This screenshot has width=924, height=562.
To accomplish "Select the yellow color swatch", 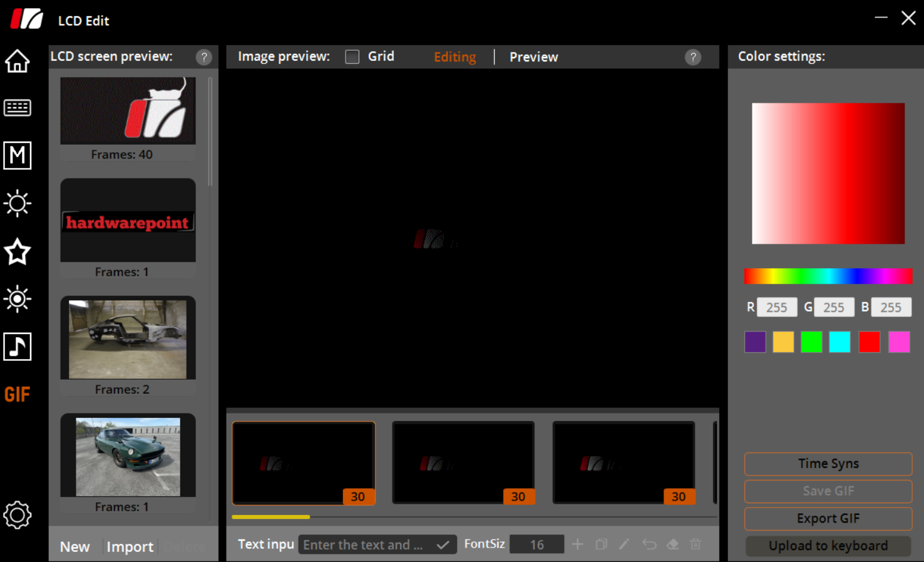I will [783, 342].
